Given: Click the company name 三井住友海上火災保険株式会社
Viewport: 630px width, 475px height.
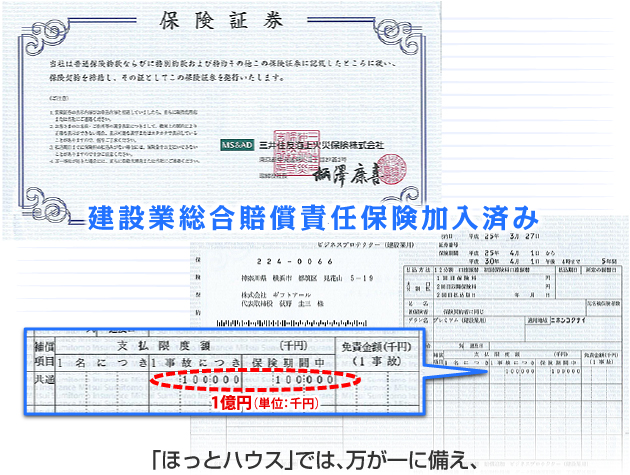Looking at the screenshot, I should pos(321,145).
